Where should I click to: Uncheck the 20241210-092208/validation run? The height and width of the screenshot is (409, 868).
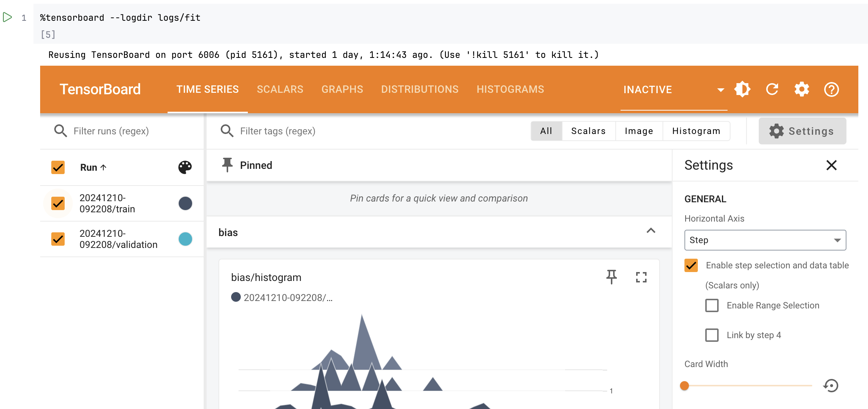[58, 239]
